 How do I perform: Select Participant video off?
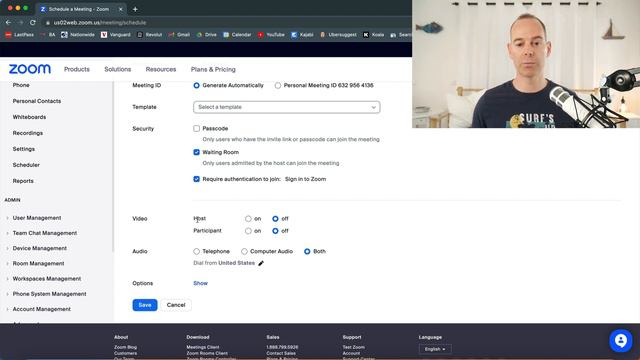275,231
